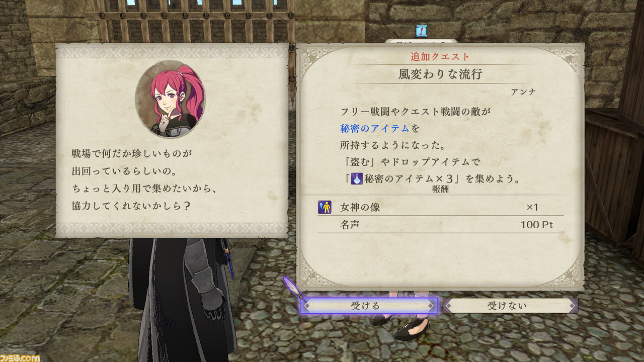Click the blue 女神の像 stat-boost icon
Screen dimensions: 644x362
[325, 207]
